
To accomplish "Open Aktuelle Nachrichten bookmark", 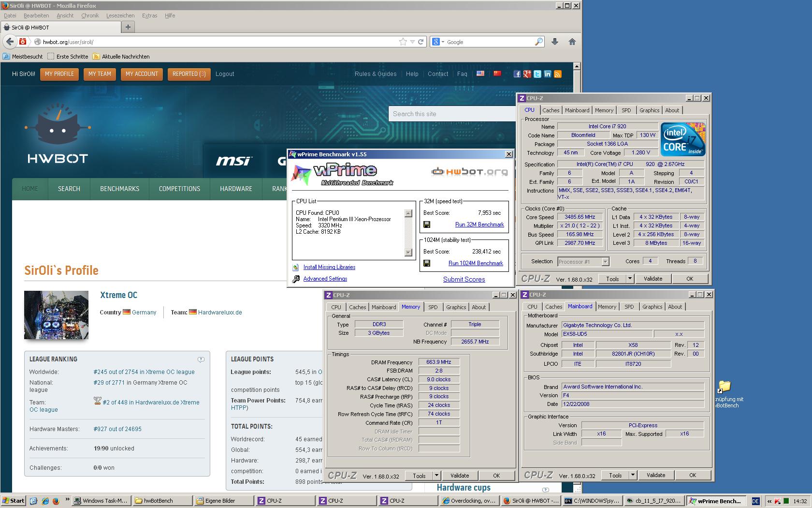I will click(121, 57).
